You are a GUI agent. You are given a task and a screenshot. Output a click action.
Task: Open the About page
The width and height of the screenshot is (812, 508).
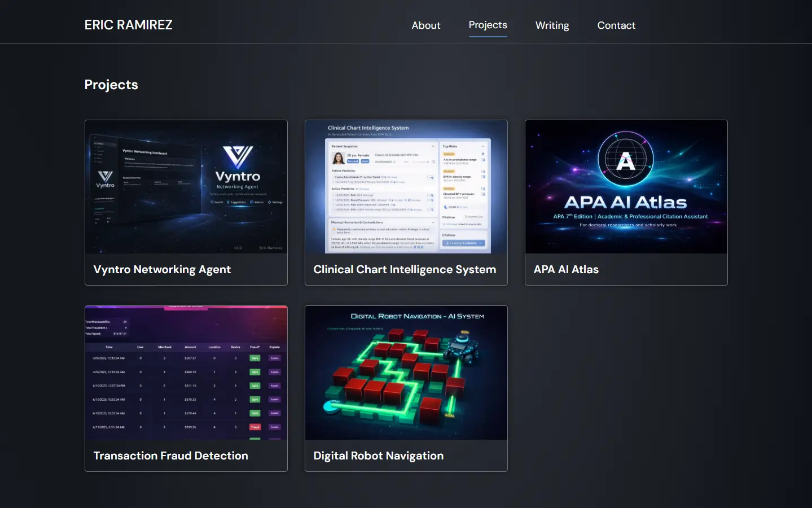pos(425,25)
